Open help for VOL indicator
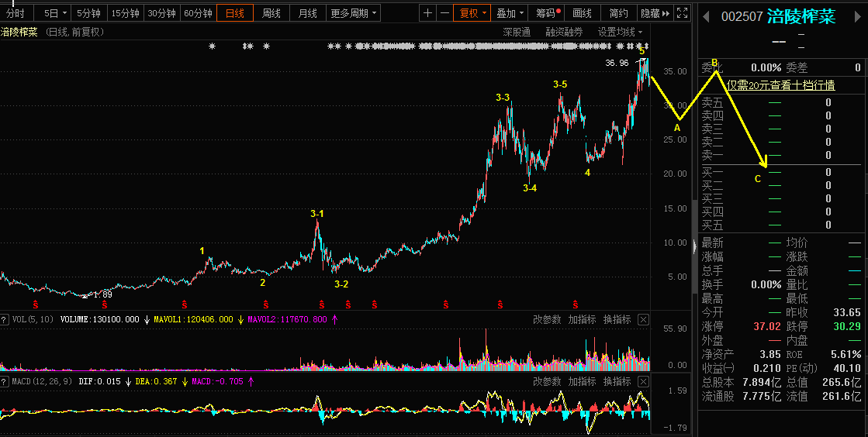Screen dimensions: 868x437 click(4, 320)
